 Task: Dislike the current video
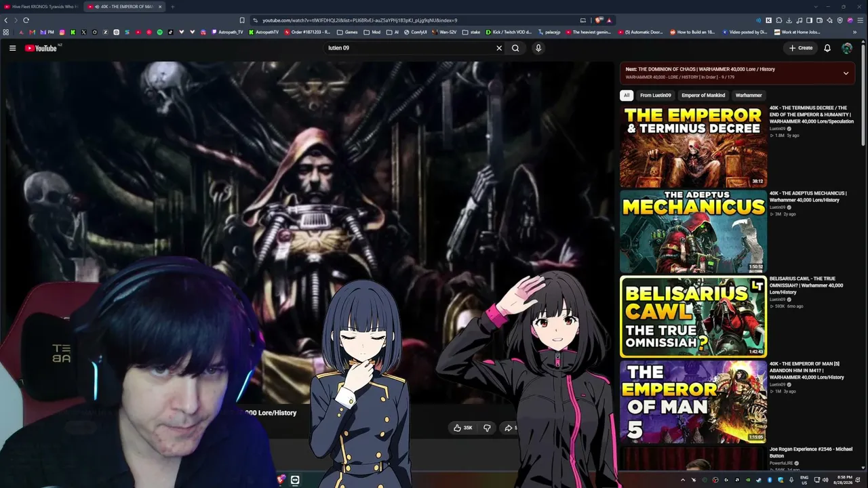tap(487, 428)
